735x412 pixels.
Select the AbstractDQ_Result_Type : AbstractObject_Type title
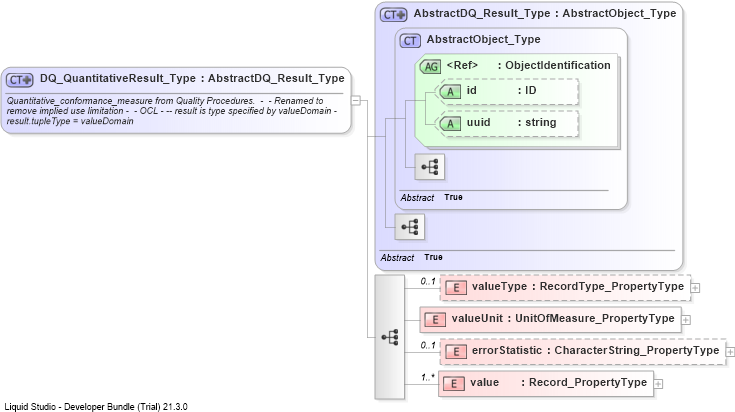point(545,14)
